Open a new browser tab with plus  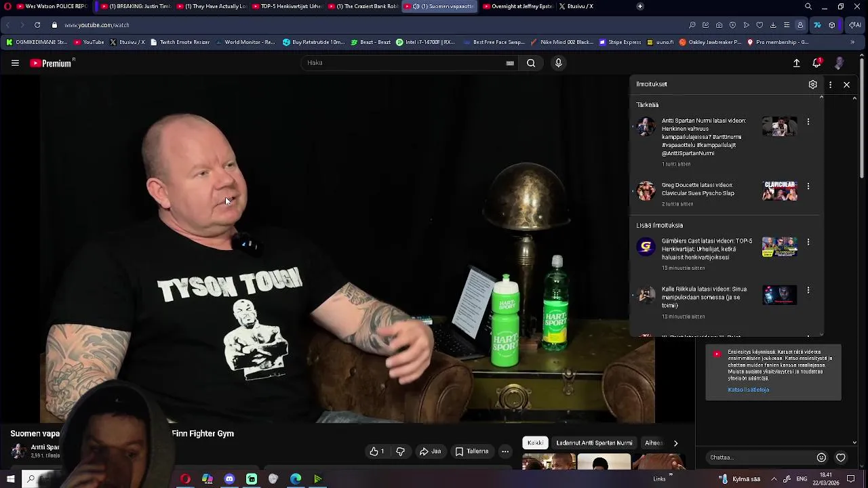click(639, 6)
